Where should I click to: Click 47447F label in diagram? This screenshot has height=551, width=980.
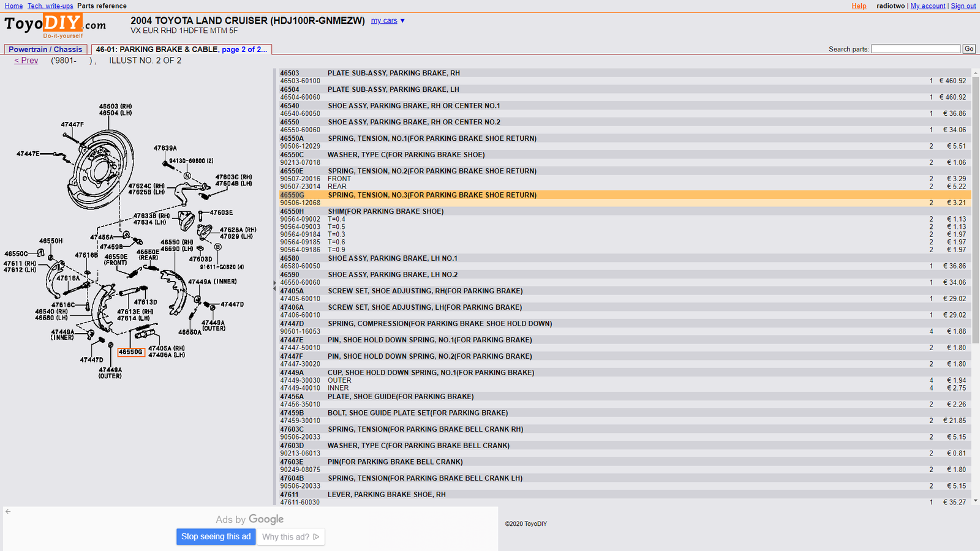pyautogui.click(x=72, y=124)
